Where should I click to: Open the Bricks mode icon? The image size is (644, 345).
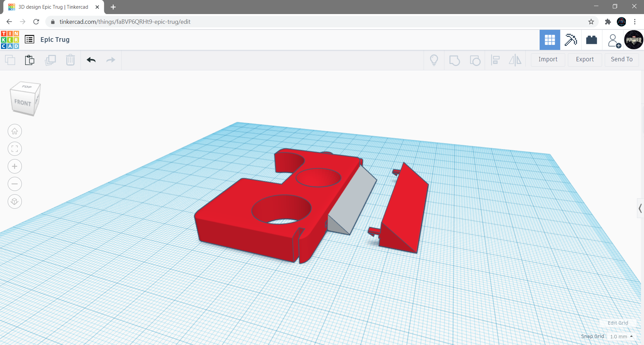(592, 40)
